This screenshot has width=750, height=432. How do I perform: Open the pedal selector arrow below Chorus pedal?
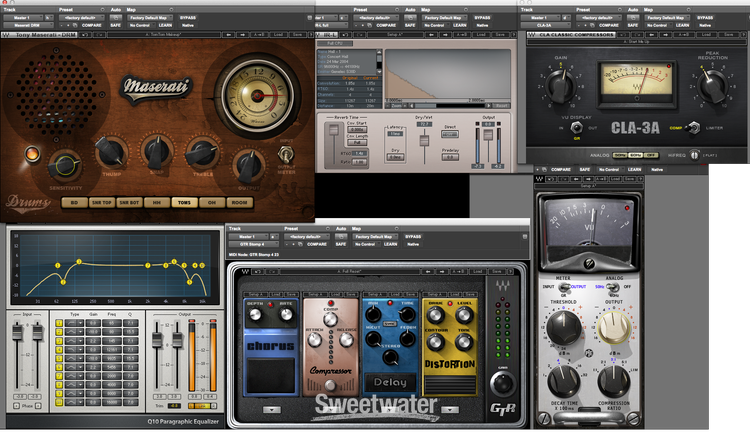click(x=271, y=410)
